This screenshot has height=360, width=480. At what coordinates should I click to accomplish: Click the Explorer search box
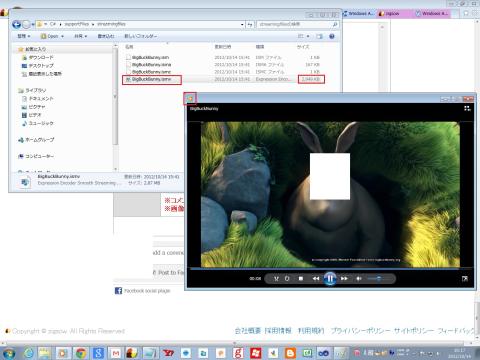297,24
